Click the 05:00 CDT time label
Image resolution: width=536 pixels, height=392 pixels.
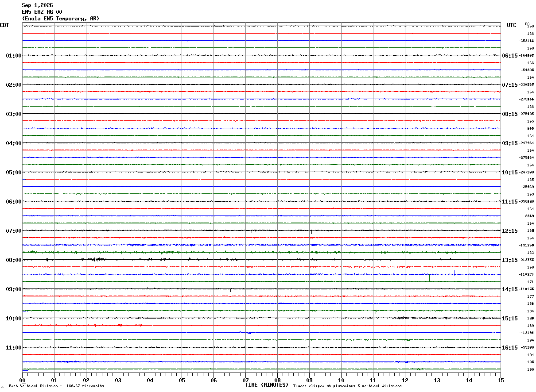pyautogui.click(x=14, y=173)
